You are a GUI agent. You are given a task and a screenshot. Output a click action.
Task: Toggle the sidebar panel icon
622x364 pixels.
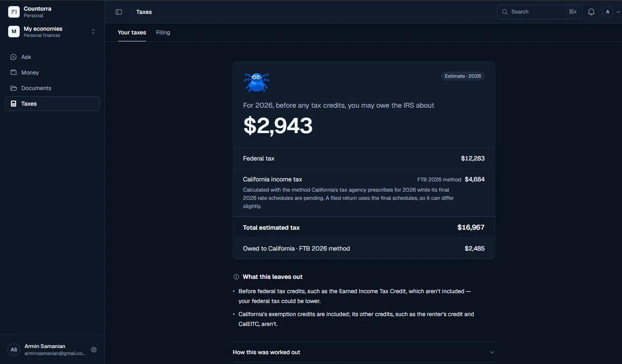[119, 12]
